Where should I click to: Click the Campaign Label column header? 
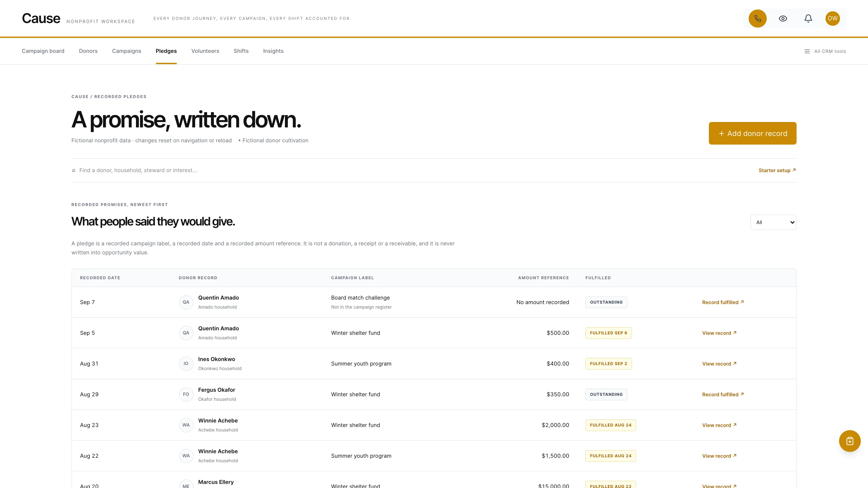tap(352, 278)
